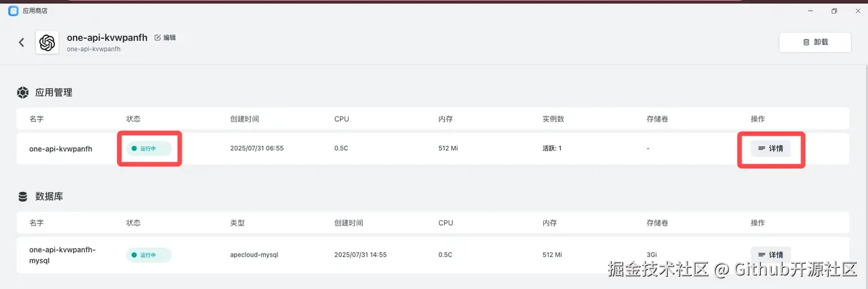
Task: Select the one-api-kvwpanfh-mysql database name
Action: click(x=62, y=255)
